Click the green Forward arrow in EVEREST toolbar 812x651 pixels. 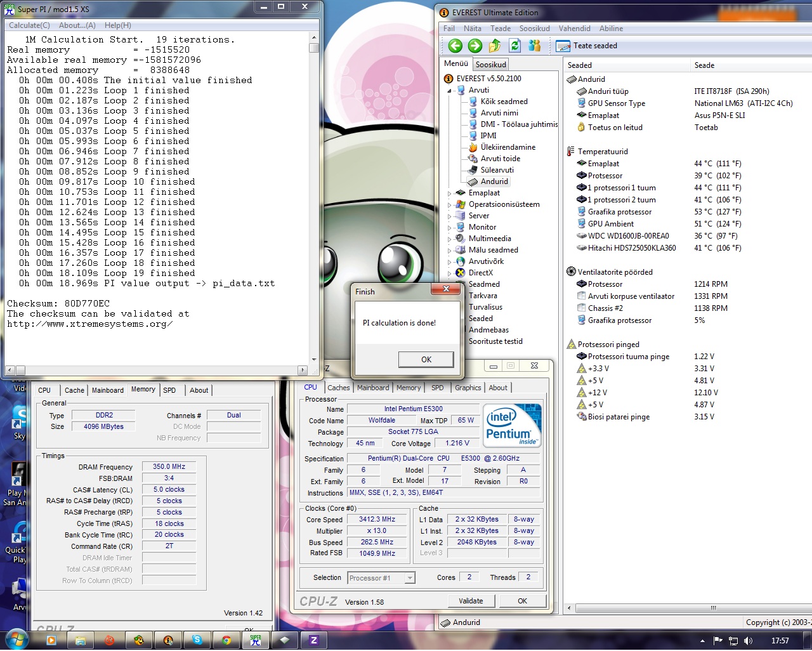pyautogui.click(x=475, y=46)
